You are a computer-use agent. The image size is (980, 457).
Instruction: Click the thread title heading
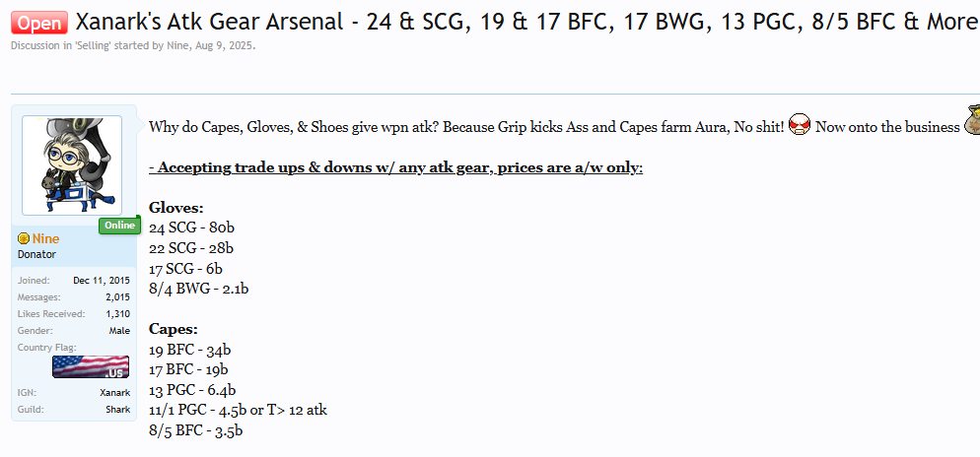point(525,22)
